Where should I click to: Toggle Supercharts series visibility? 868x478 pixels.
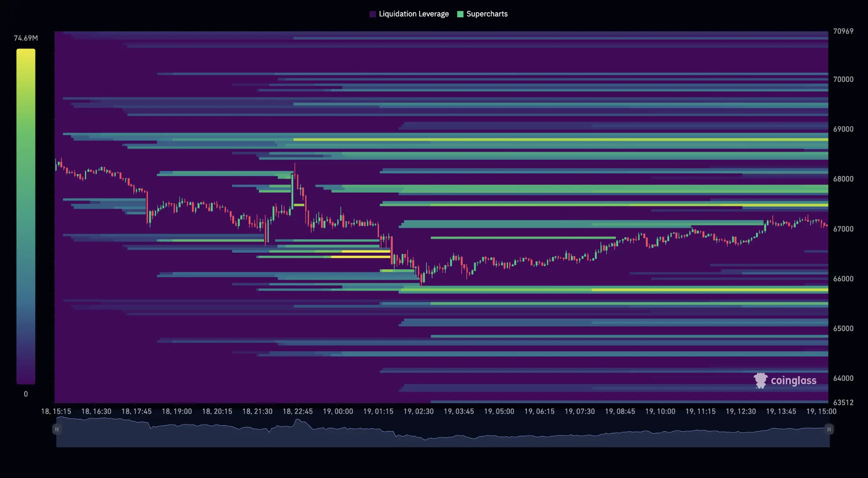tap(487, 14)
